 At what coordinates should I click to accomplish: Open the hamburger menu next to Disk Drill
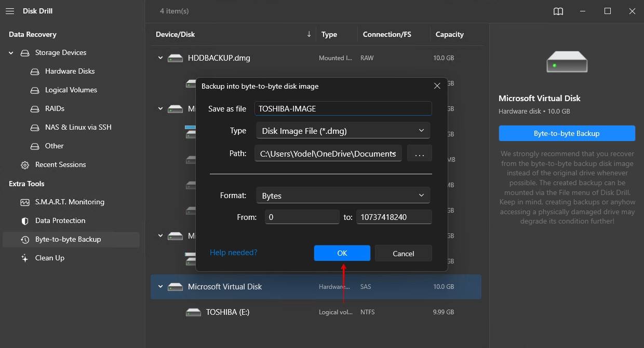click(9, 11)
